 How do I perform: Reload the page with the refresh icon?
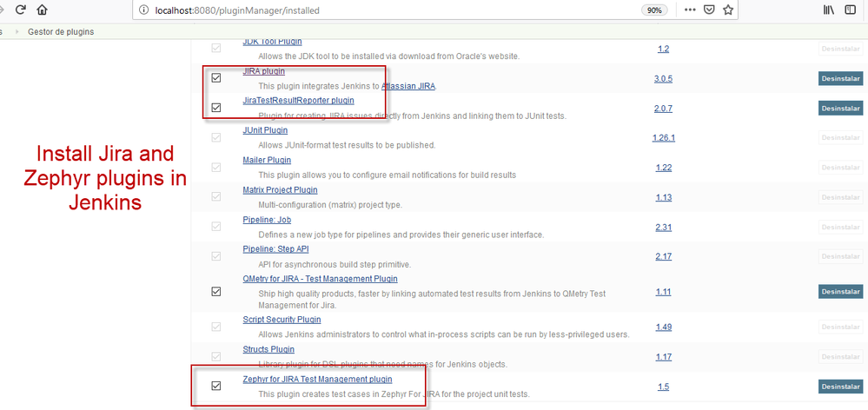21,10
